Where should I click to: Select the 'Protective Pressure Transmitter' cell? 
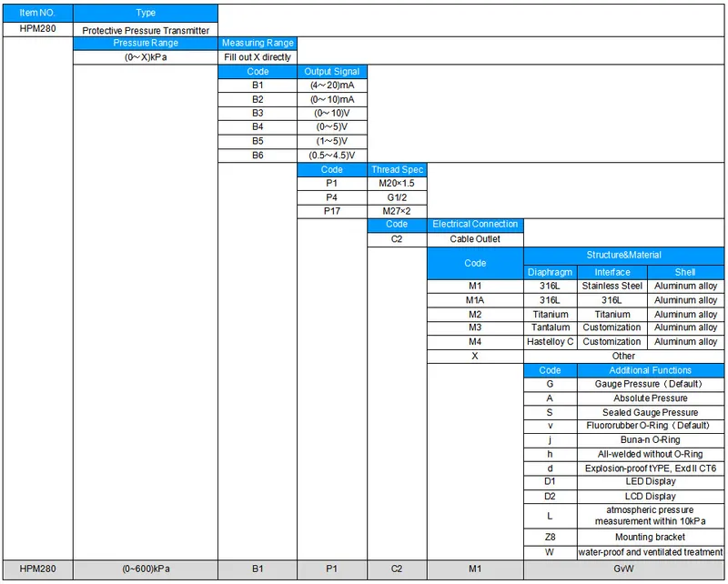click(x=146, y=30)
